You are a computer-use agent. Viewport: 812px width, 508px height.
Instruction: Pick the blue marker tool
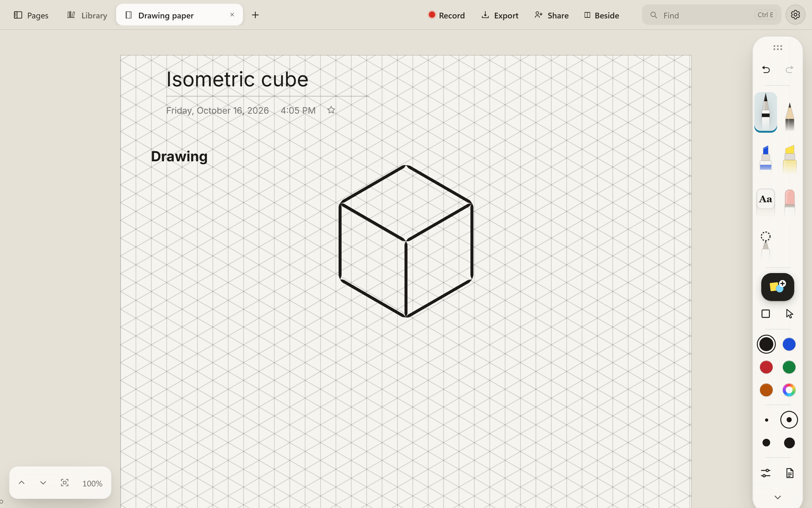tap(765, 160)
